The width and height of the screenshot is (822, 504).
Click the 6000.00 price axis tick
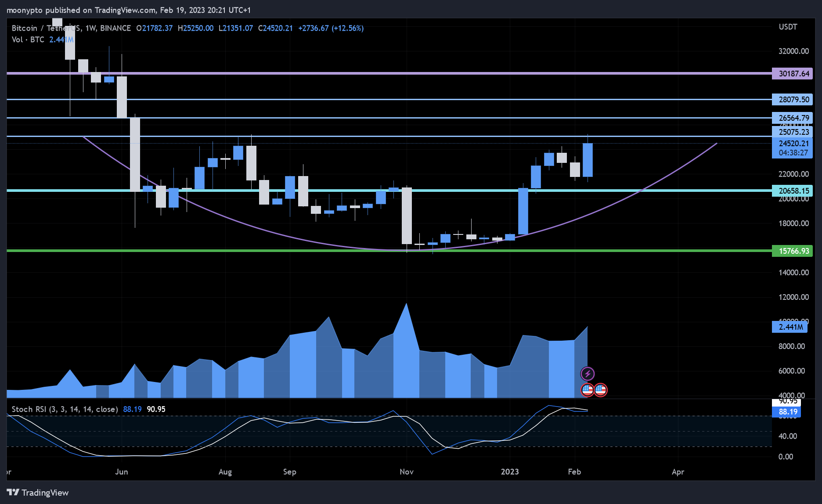coord(792,371)
